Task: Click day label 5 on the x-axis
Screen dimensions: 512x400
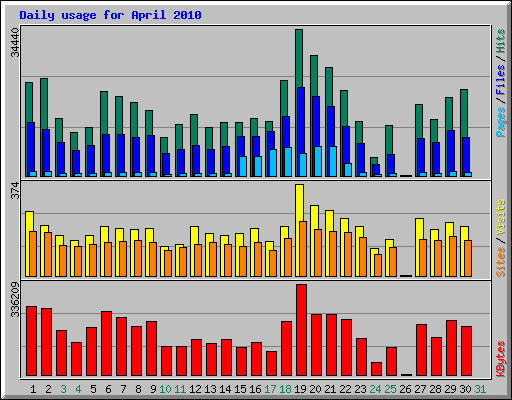Action: click(x=93, y=389)
